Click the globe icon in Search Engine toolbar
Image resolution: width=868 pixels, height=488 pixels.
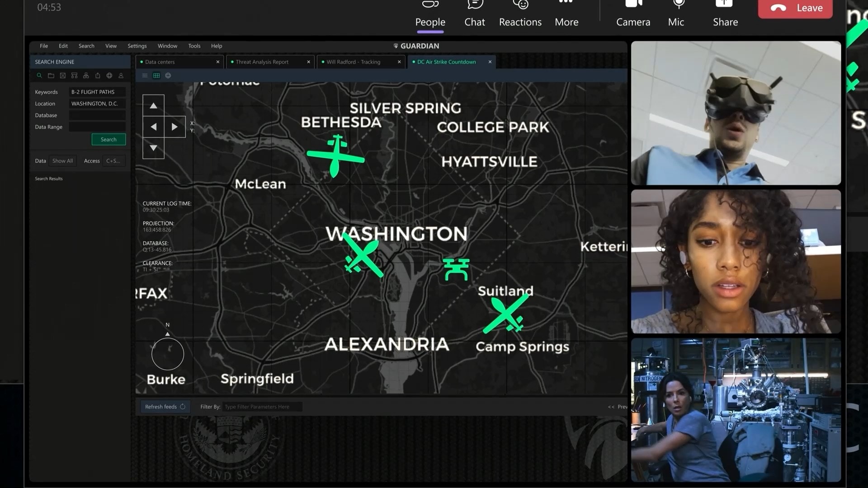click(x=109, y=75)
